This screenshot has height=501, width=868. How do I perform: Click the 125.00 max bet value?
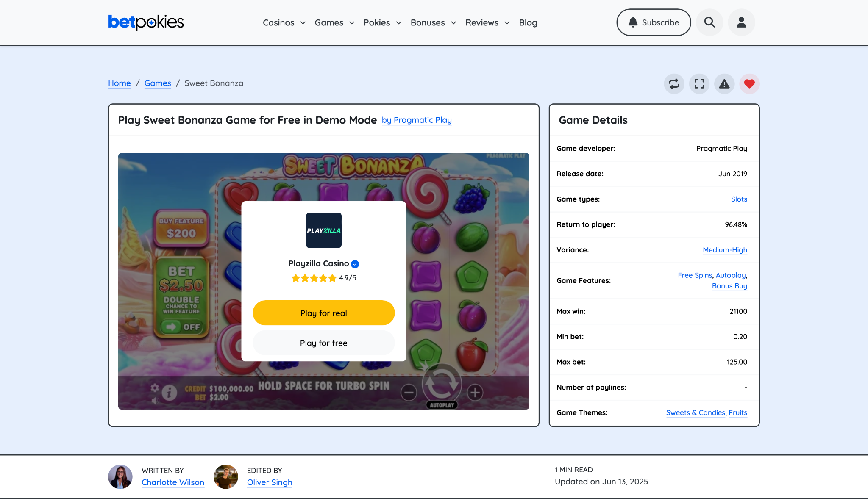[x=737, y=363]
